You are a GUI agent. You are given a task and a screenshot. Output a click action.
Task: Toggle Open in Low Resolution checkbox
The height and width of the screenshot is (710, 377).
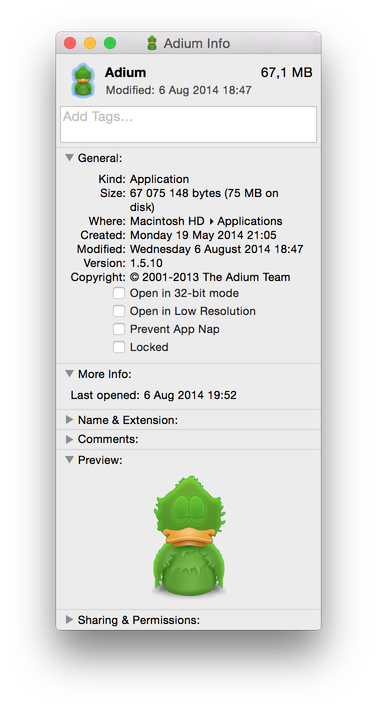click(119, 311)
